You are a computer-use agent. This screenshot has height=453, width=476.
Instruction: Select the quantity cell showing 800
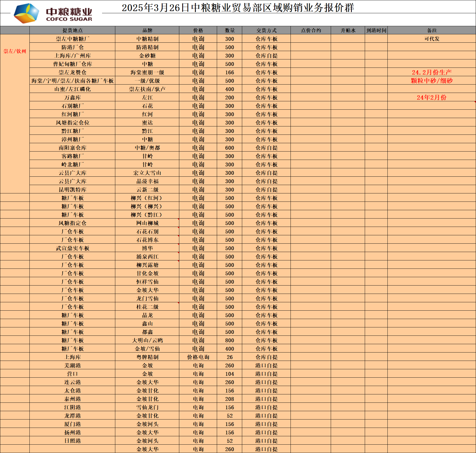[x=229, y=340]
